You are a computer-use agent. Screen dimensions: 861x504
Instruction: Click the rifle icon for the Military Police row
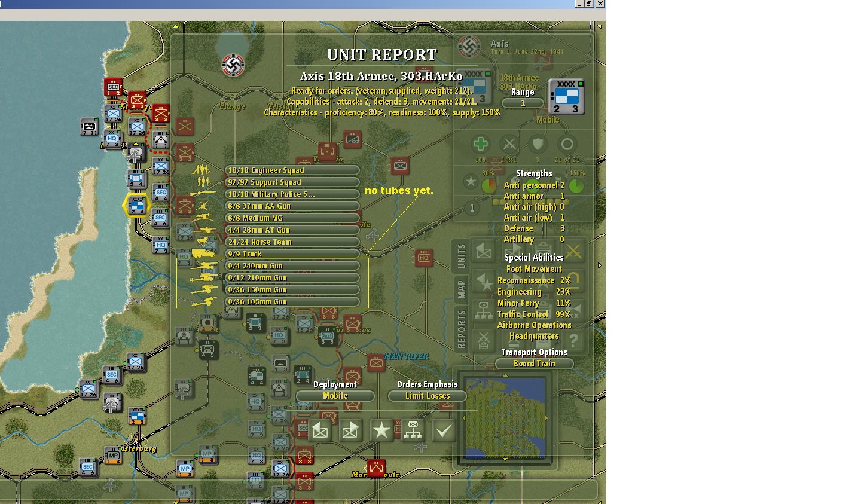pyautogui.click(x=203, y=194)
